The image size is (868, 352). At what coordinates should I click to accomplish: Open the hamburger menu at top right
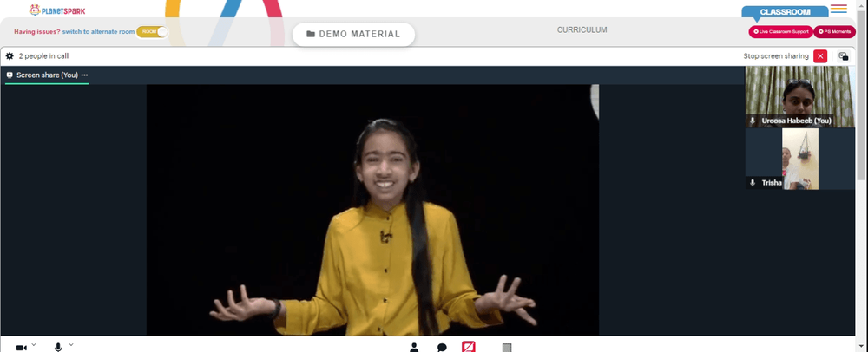point(838,9)
